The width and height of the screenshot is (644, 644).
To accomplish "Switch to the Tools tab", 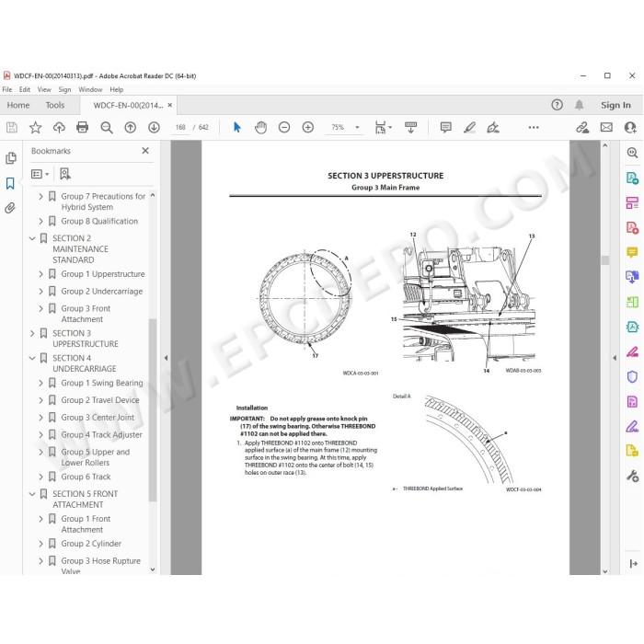I will click(55, 105).
